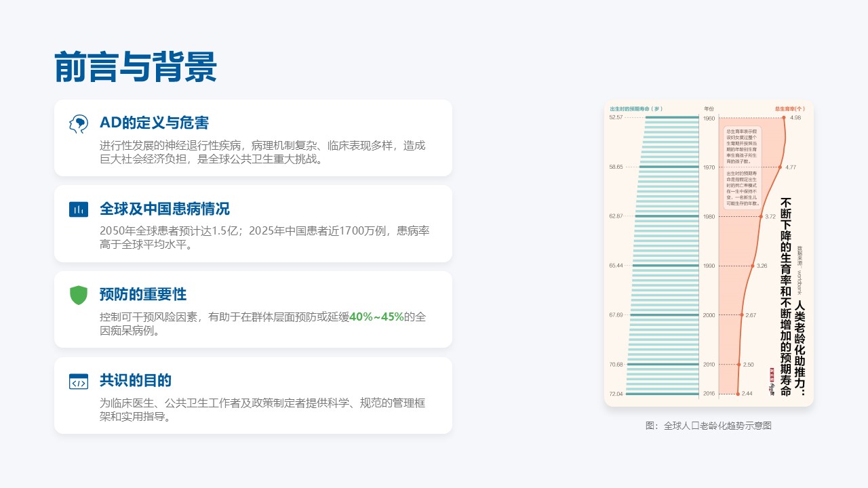Click the chart header 出生时的预期寿命（岁）
This screenshot has height=488, width=868.
(635, 108)
